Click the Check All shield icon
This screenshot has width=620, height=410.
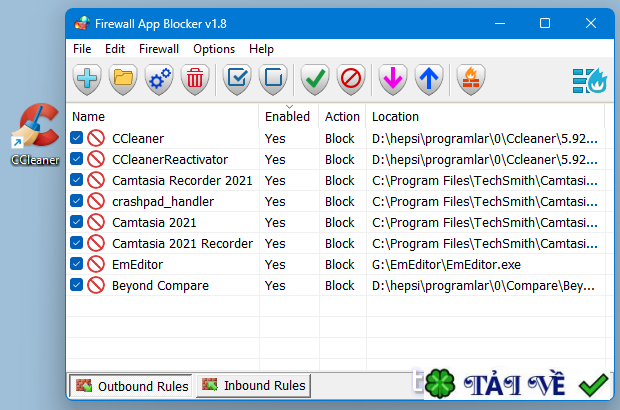[237, 79]
